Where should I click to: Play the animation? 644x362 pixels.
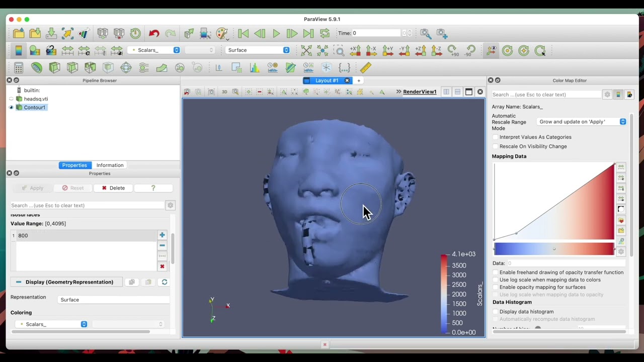(x=276, y=34)
